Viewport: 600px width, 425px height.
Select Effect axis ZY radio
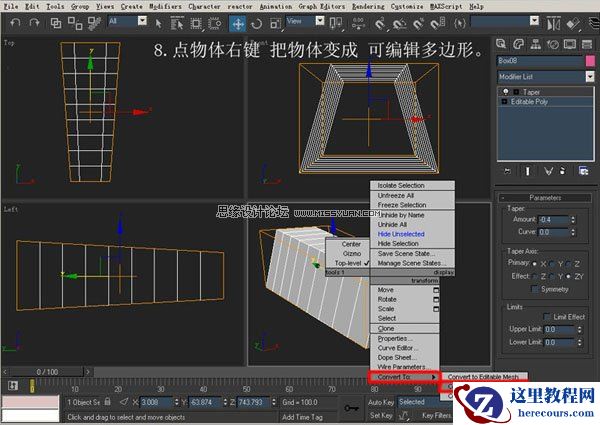568,276
